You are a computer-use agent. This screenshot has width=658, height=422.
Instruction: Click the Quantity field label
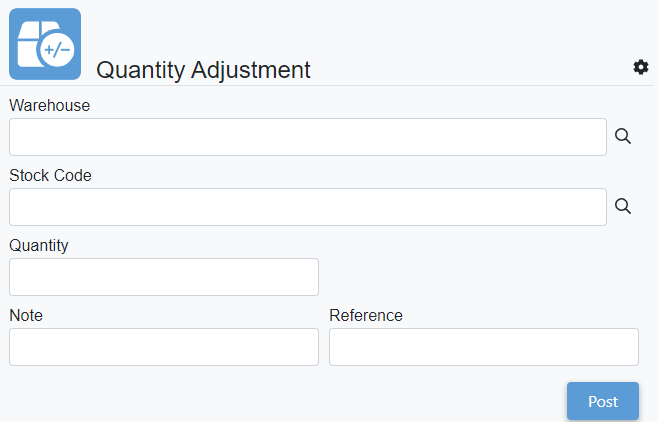(x=39, y=246)
